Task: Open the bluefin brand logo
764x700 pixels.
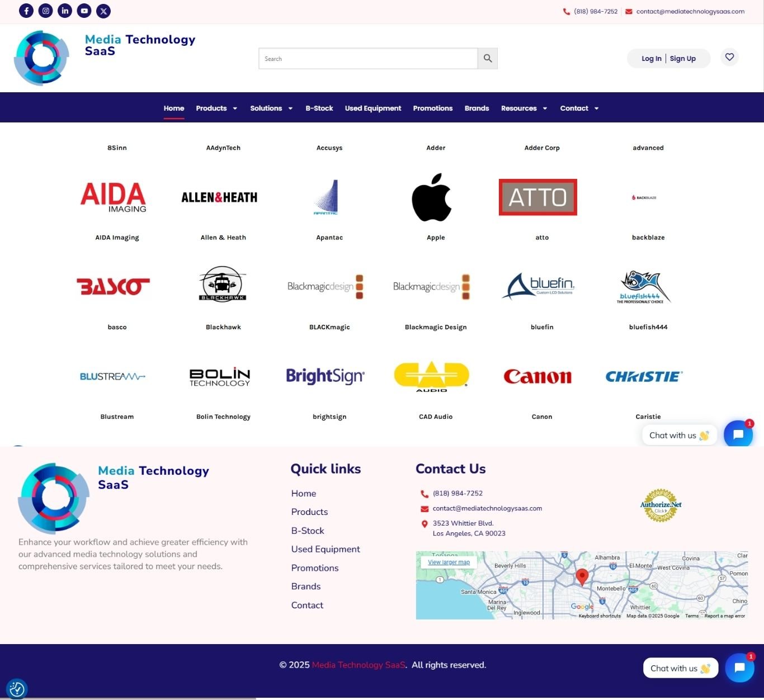Action: (538, 286)
